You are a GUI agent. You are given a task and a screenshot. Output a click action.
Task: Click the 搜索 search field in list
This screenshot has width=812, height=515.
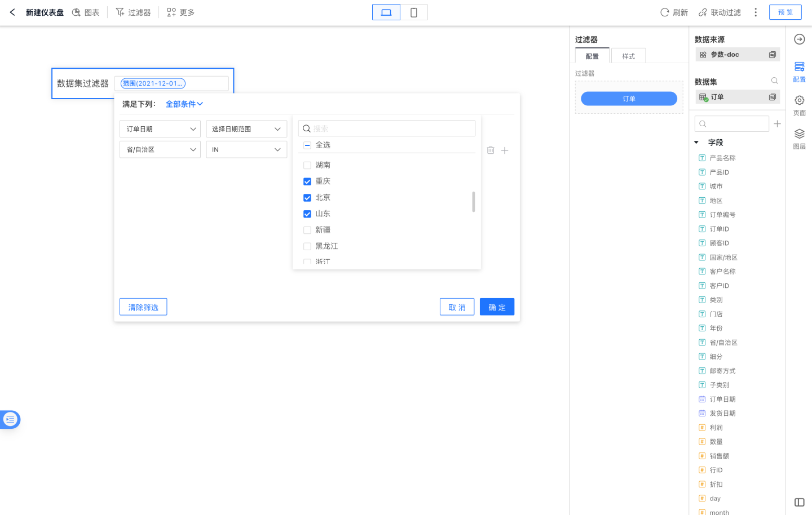pyautogui.click(x=392, y=129)
